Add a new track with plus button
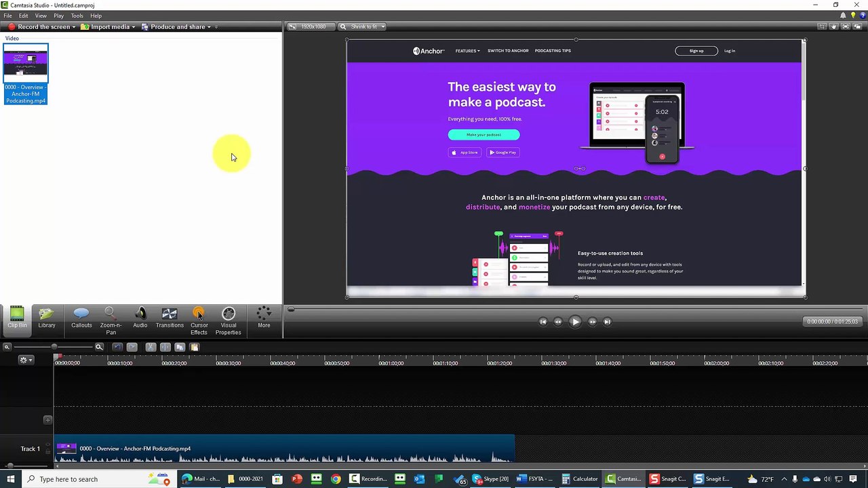Image resolution: width=868 pixels, height=488 pixels. tap(47, 420)
